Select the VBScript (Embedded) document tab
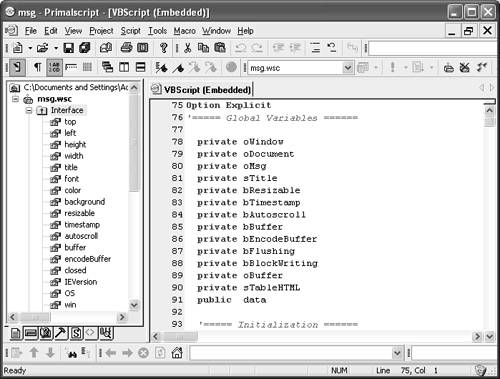 tap(202, 90)
